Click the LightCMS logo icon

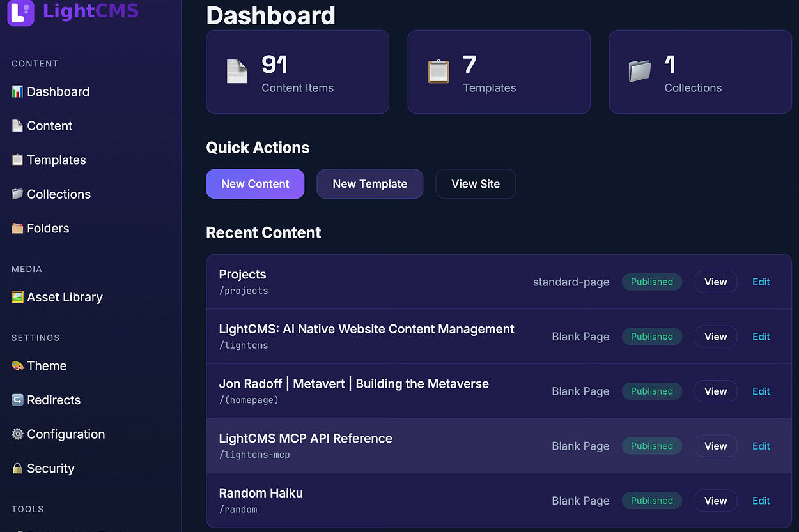pyautogui.click(x=20, y=11)
